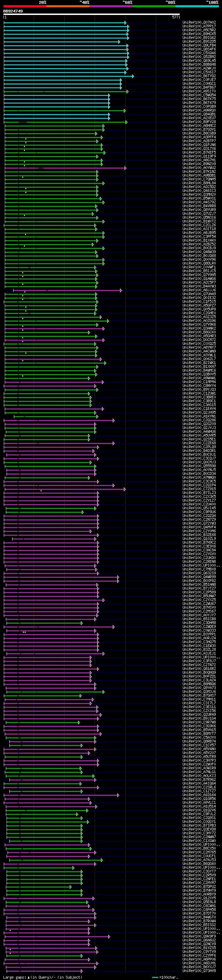Open hit UniRef100_A7PP17
The height and width of the screenshot is (980, 222).
[x=199, y=26]
